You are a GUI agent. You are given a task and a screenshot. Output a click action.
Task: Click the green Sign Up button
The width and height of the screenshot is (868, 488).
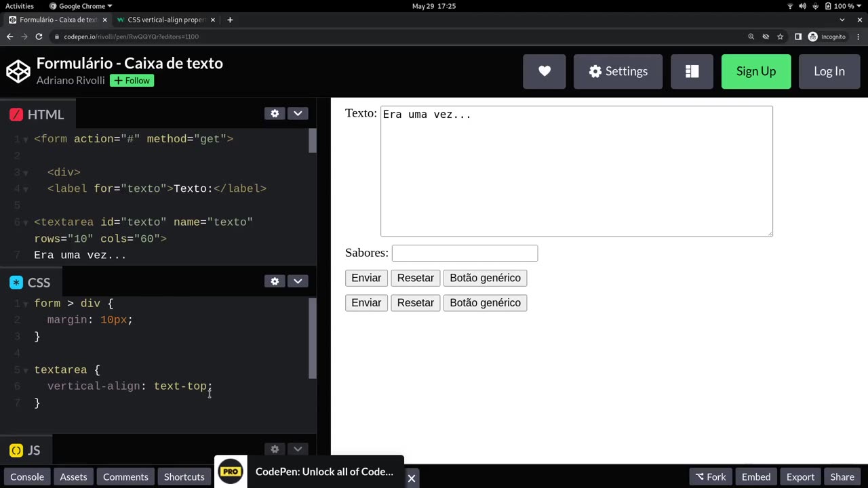click(756, 71)
